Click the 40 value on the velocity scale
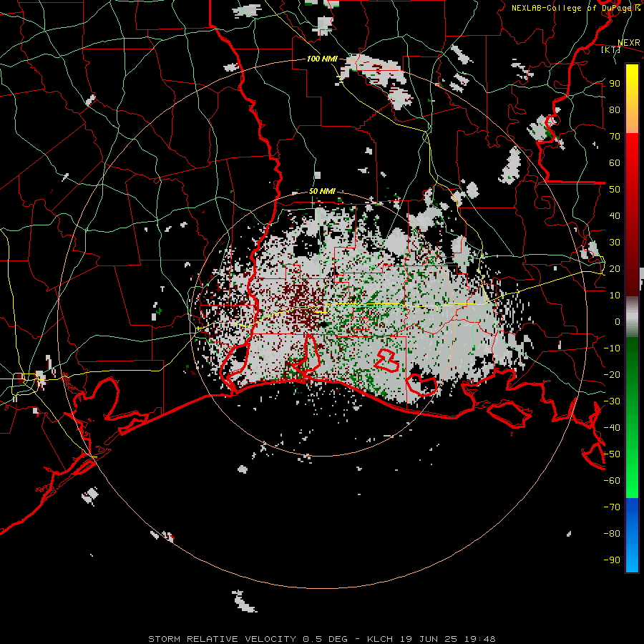Screen dimensions: 644x644 click(615, 215)
